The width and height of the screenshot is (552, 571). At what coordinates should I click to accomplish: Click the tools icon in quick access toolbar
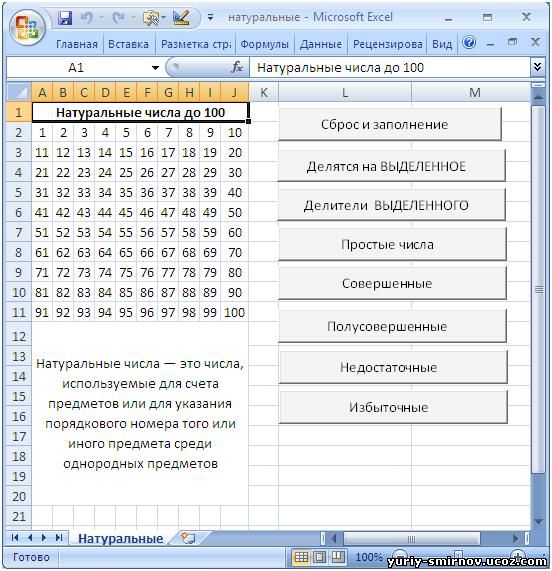pyautogui.click(x=151, y=17)
